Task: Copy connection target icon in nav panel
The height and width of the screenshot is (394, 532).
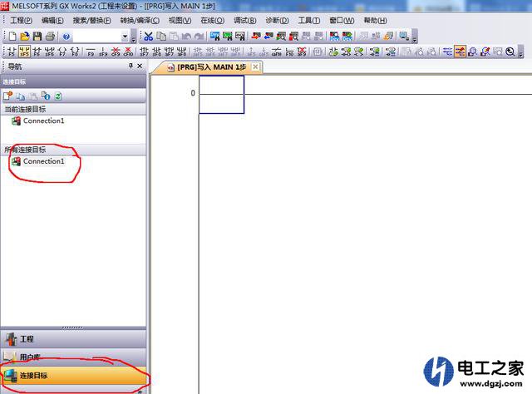Action: tap(20, 96)
